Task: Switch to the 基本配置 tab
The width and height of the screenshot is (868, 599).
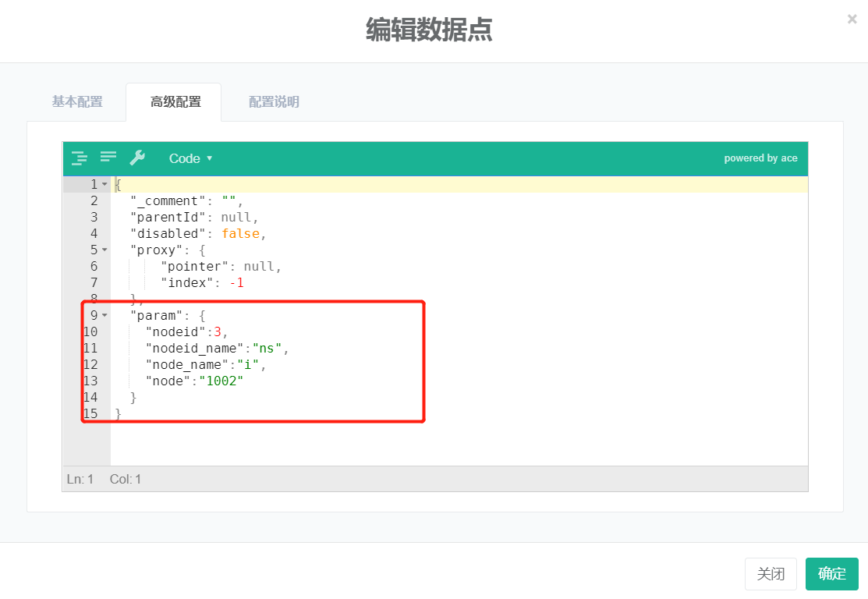Action: 77,102
